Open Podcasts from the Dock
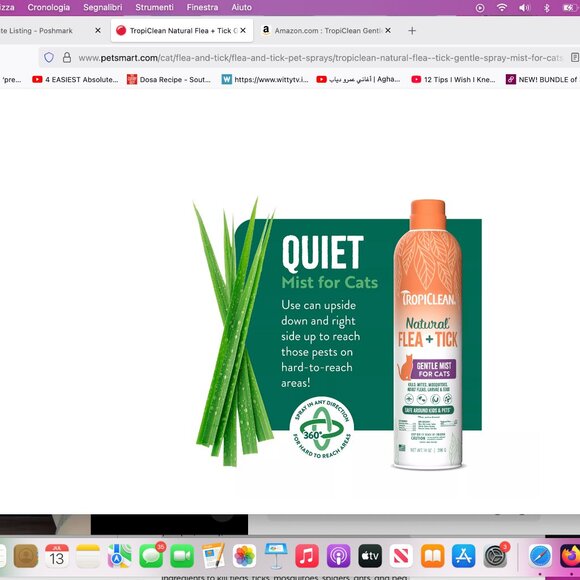This screenshot has width=580, height=580. [x=338, y=556]
